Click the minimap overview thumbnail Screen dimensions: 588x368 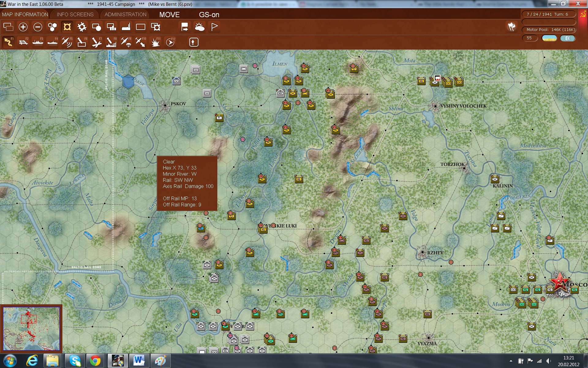point(31,329)
